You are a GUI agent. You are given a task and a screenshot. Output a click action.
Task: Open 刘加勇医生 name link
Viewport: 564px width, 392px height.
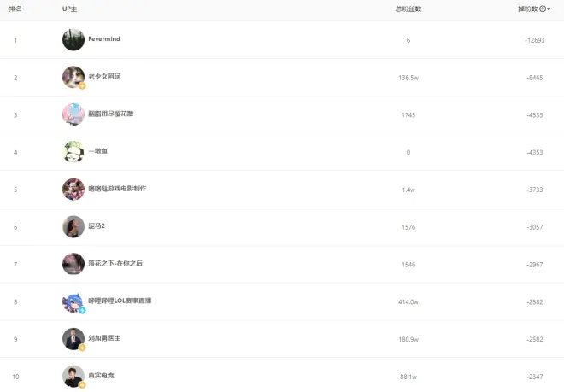point(104,338)
